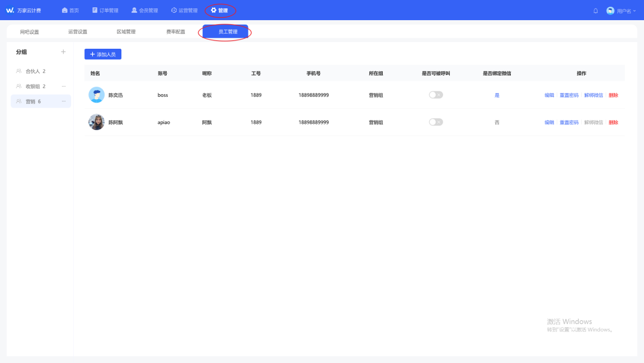This screenshot has width=644, height=363.
Task: Delete the 陈阿飘 employee
Action: click(613, 123)
